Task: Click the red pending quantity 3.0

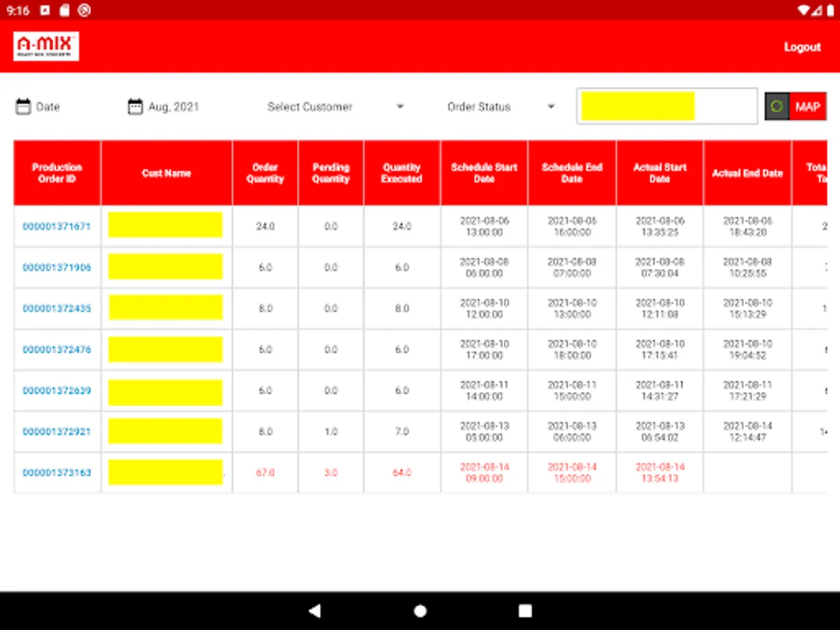Action: (331, 472)
